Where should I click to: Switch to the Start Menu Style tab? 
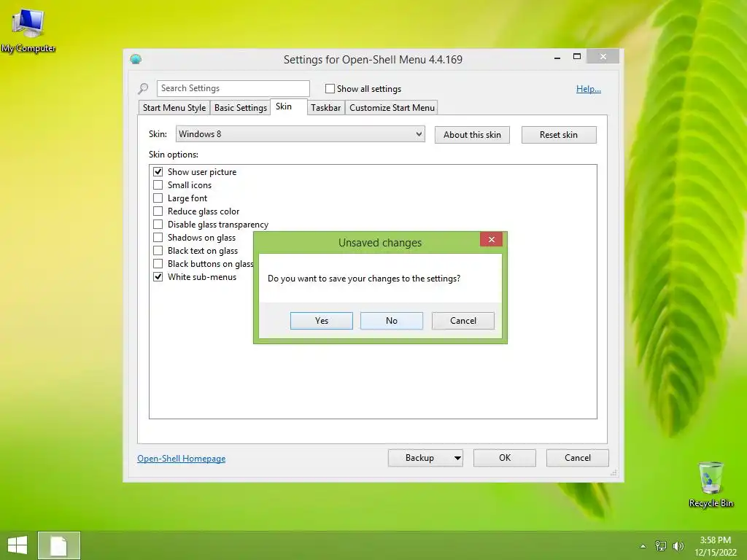click(174, 108)
